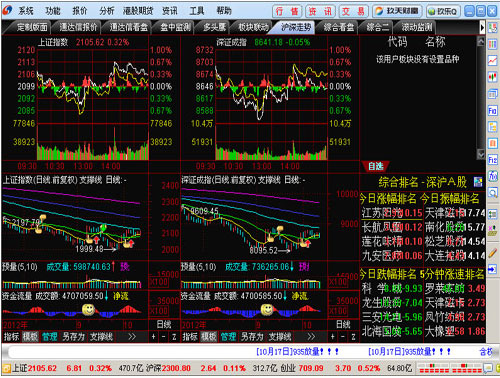This screenshot has height=378, width=500.
Task: Click the pencil drawing tool icon
Action: pyautogui.click(x=493, y=253)
